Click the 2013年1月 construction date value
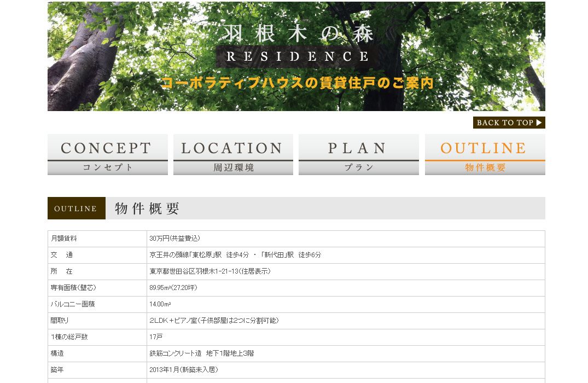This screenshot has width=588, height=383. 183,370
